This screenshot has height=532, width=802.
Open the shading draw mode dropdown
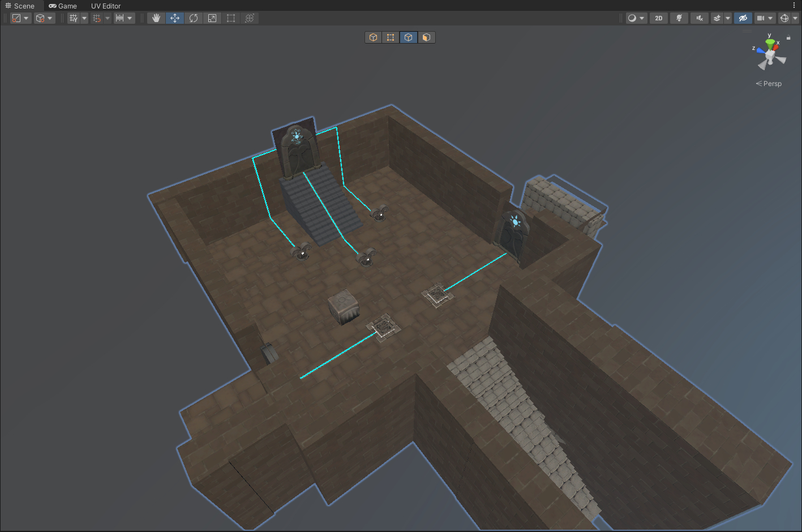636,18
